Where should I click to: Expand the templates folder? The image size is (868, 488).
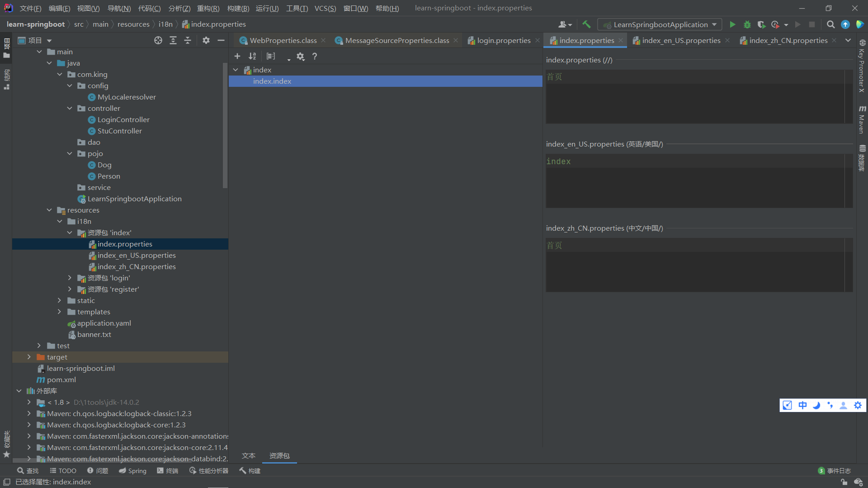[60, 312]
